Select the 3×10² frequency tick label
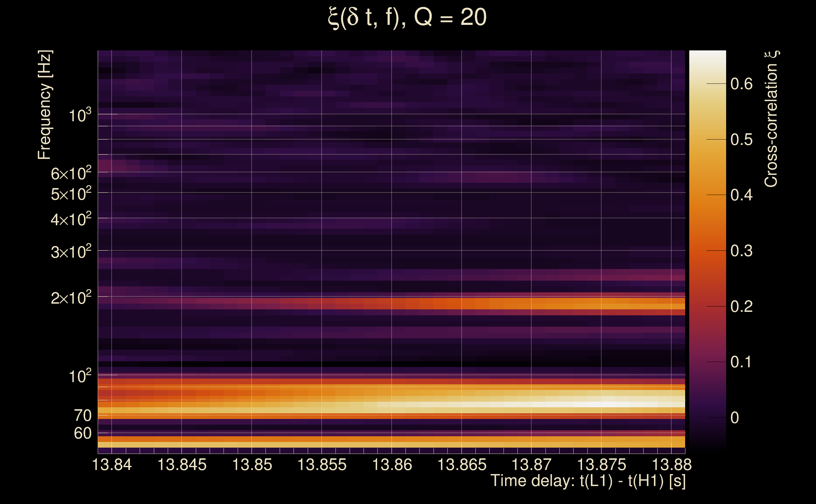This screenshot has width=816, height=504. tap(71, 252)
